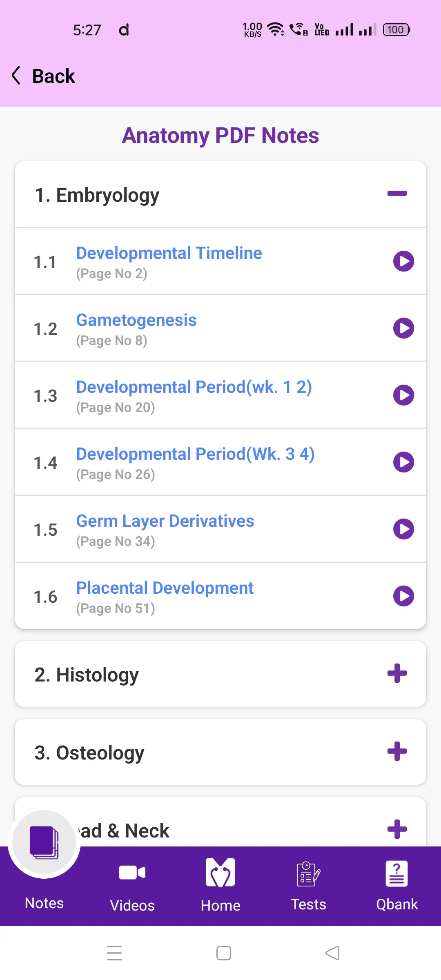Open Gametogenesis link
Image resolution: width=441 pixels, height=980 pixels.
(136, 320)
